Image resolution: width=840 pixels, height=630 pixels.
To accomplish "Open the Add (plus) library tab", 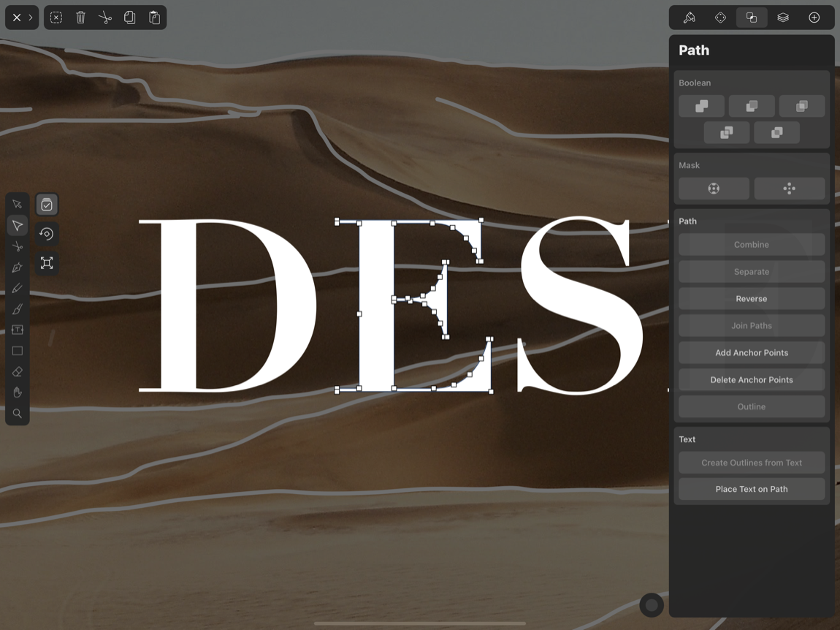I will pyautogui.click(x=814, y=18).
